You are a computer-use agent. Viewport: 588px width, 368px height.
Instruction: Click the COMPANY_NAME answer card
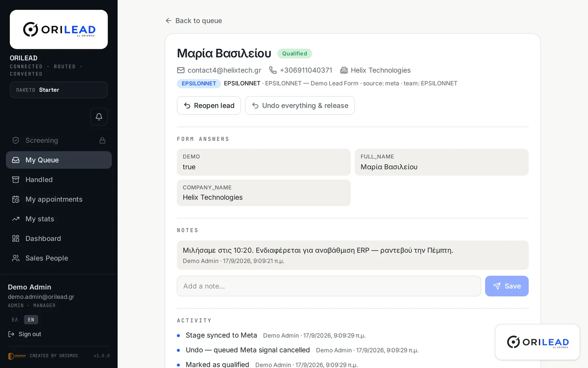[264, 193]
